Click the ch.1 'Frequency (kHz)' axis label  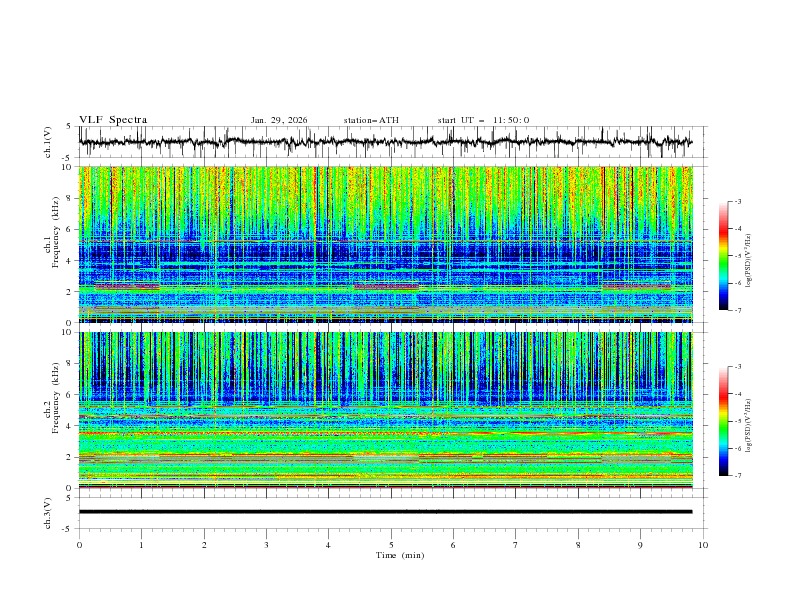56,232
